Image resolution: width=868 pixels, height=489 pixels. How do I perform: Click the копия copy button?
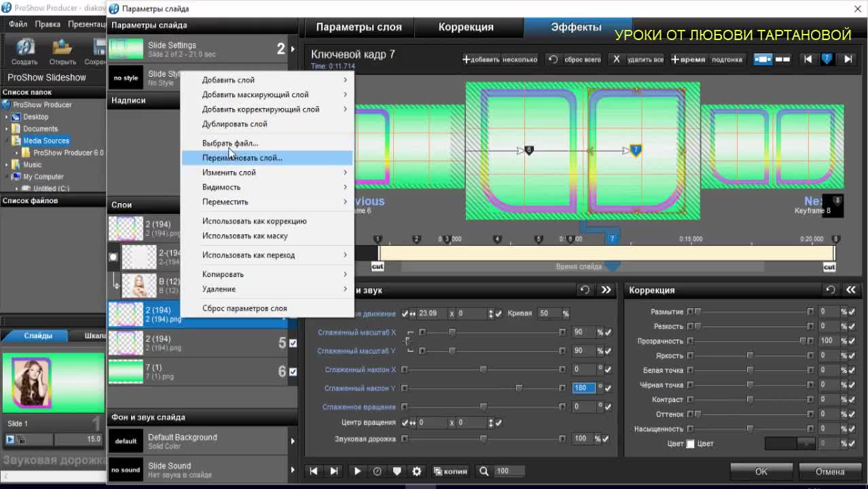coord(451,471)
